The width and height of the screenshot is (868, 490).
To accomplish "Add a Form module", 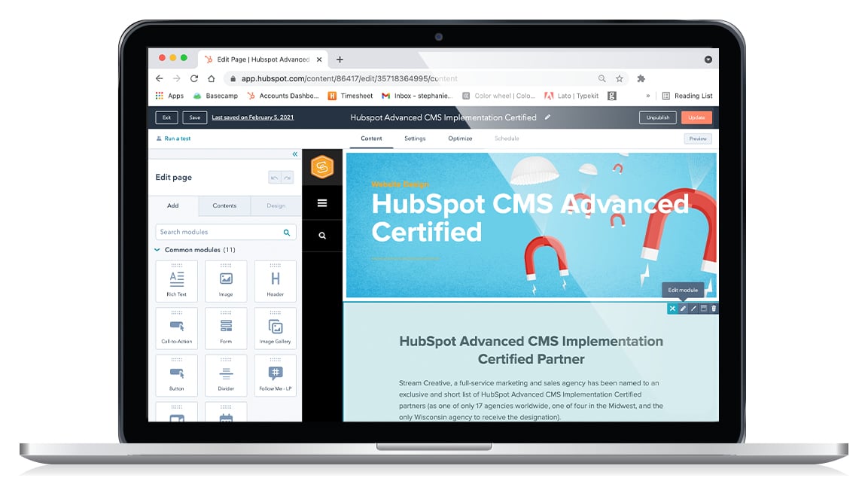I will pyautogui.click(x=226, y=328).
